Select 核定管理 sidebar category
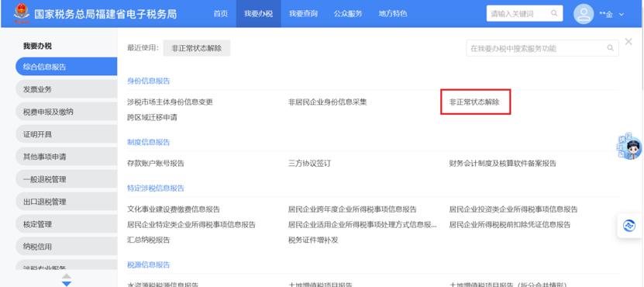 (66, 224)
